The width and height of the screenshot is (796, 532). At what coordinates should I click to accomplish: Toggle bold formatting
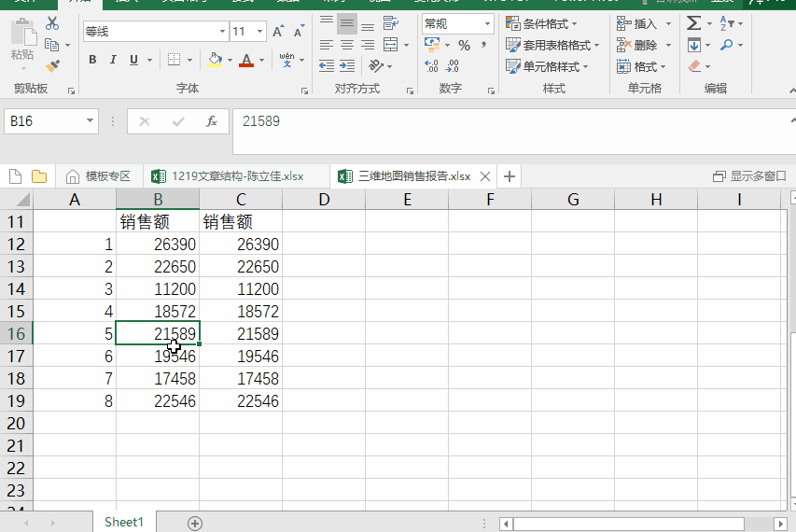92,60
